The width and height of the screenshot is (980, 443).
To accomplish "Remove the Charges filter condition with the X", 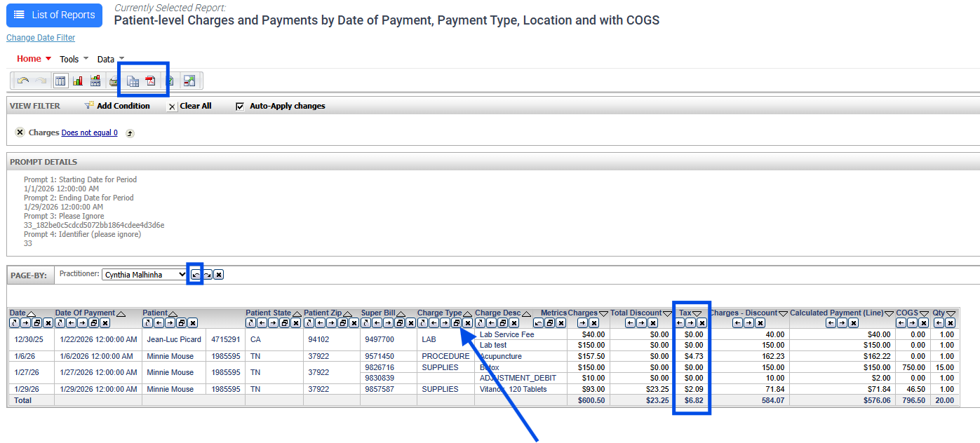I will [20, 132].
